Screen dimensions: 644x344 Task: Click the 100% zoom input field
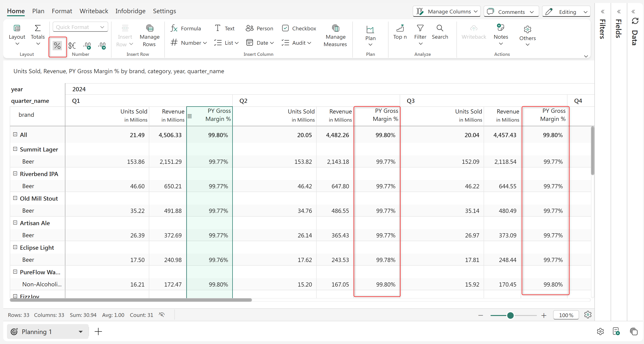coord(566,315)
